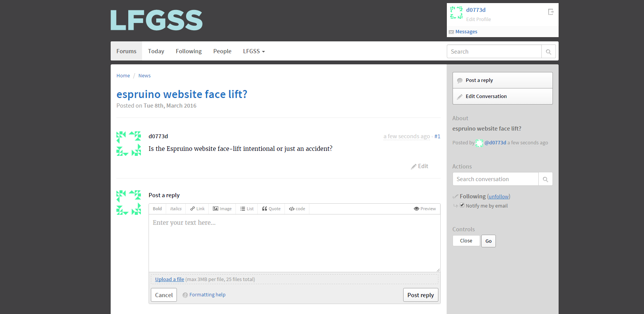Open the Messages link

466,32
